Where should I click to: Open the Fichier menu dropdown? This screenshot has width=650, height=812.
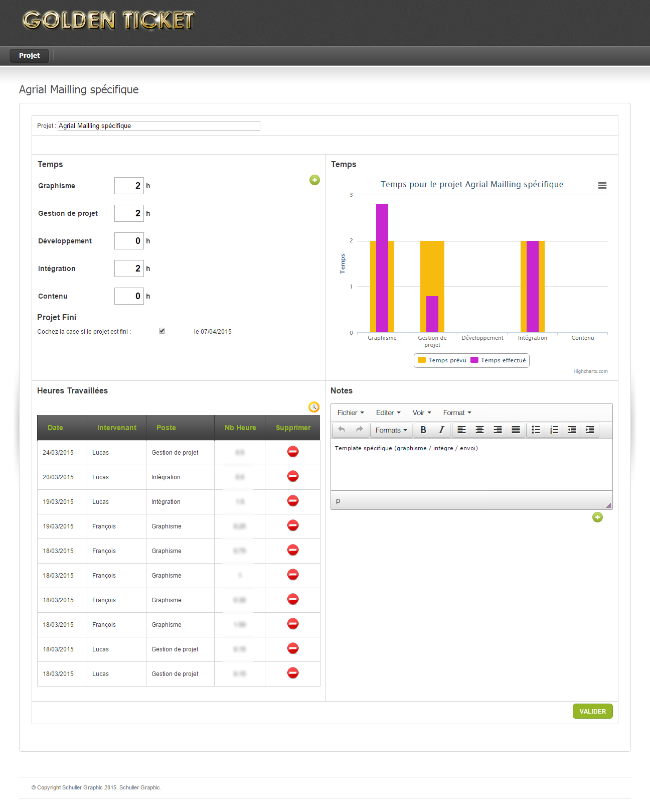click(x=351, y=413)
